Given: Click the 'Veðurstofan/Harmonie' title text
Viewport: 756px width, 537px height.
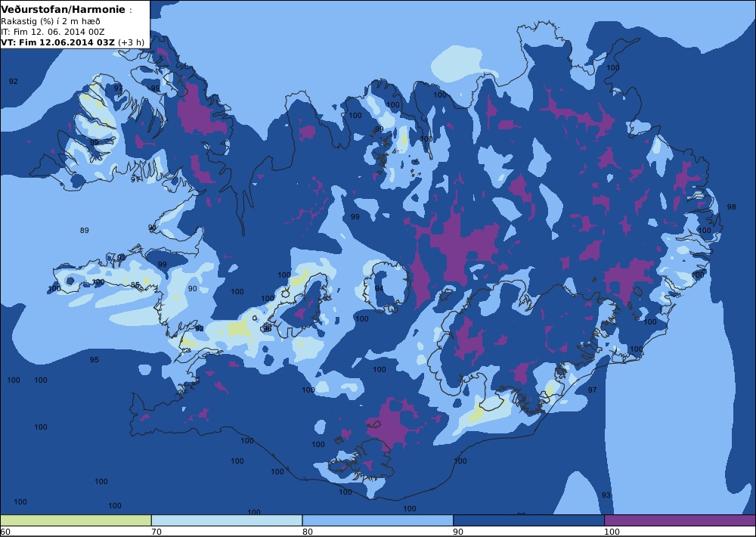Looking at the screenshot, I should [63, 10].
